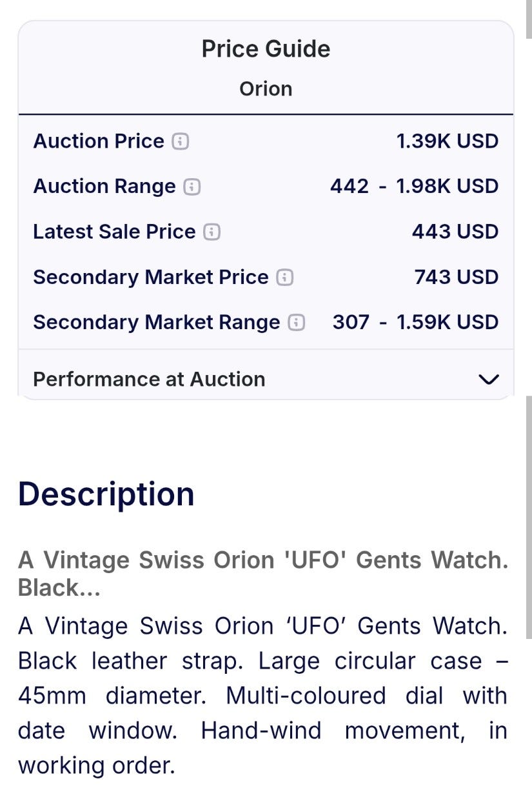Screen dimensions: 532x810
Task: Click the 443 USD latest sale value
Action: (x=455, y=232)
